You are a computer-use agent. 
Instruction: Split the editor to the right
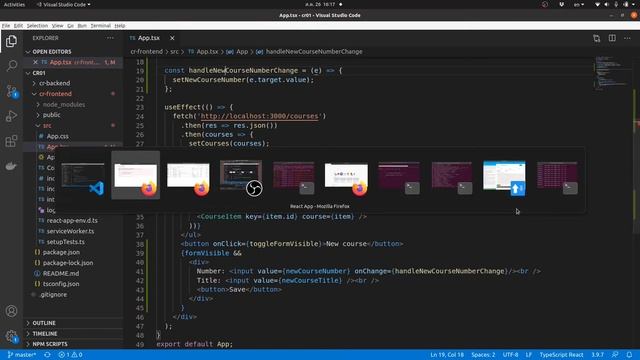coord(612,38)
